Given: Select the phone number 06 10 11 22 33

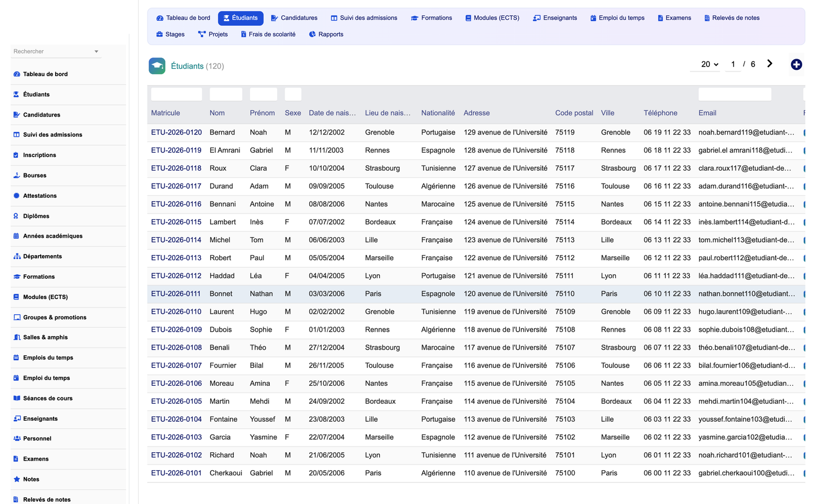Looking at the screenshot, I should click(667, 294).
